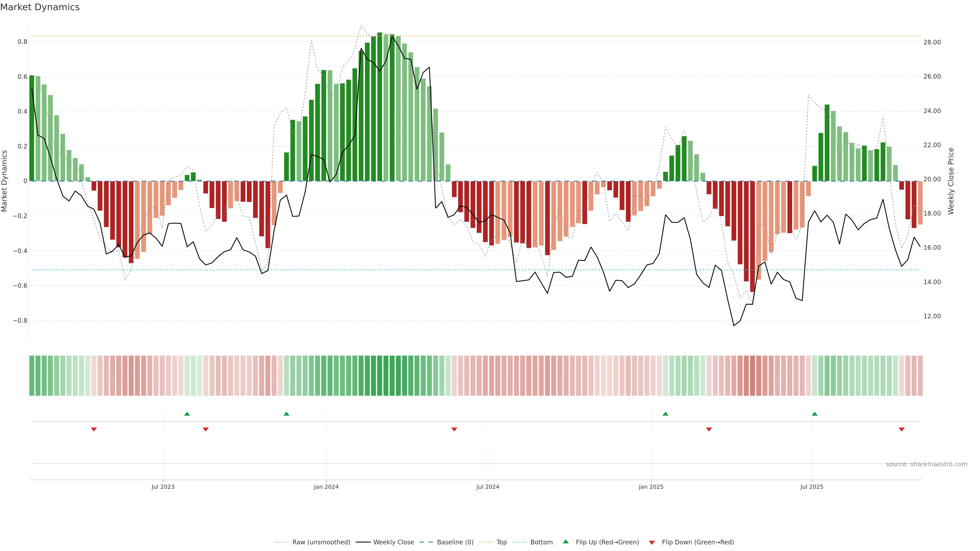Click the Weekly Close Price axis title
980x551 pixels.
pos(951,181)
